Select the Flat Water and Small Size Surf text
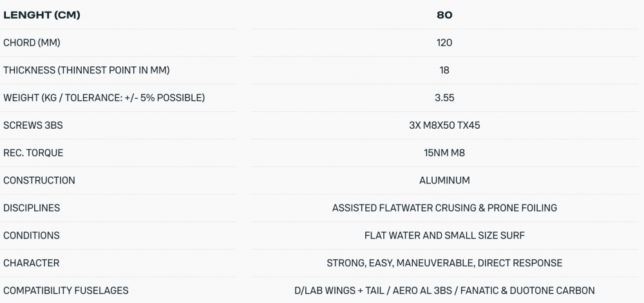 point(444,235)
